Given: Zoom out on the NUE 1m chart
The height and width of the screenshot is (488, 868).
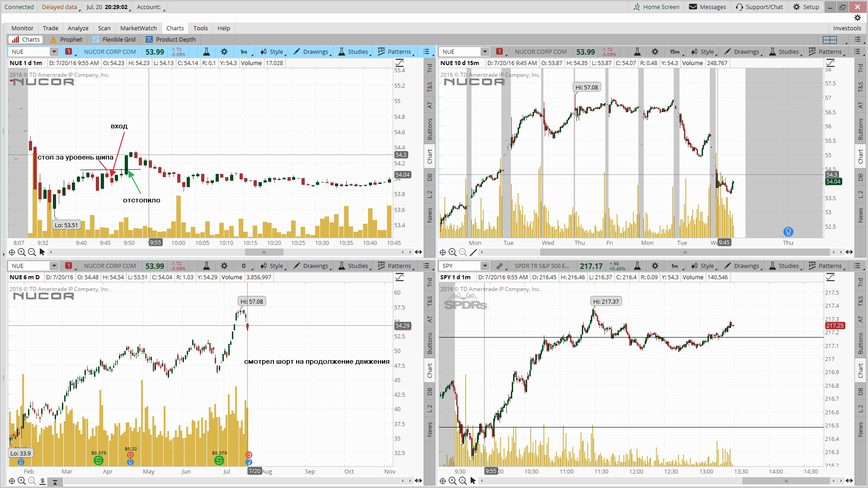Looking at the screenshot, I should click(x=32, y=252).
